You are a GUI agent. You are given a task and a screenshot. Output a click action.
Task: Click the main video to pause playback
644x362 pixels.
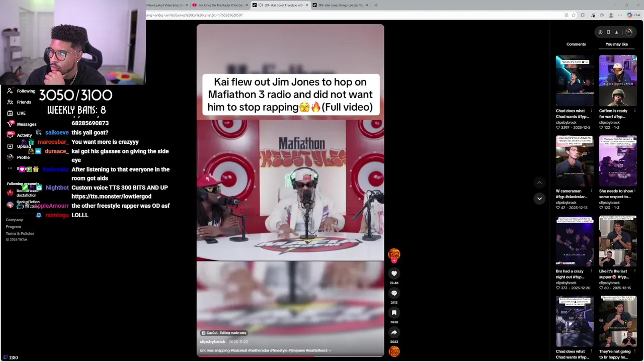point(290,190)
